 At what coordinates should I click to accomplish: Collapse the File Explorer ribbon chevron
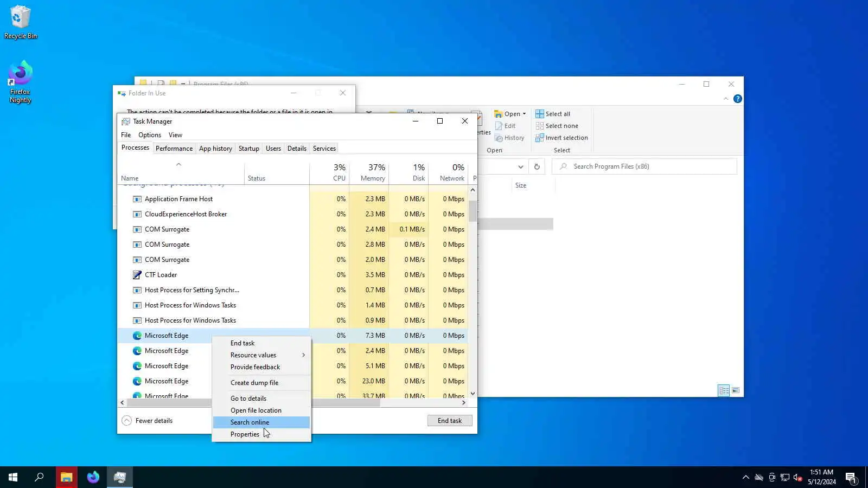pos(726,99)
